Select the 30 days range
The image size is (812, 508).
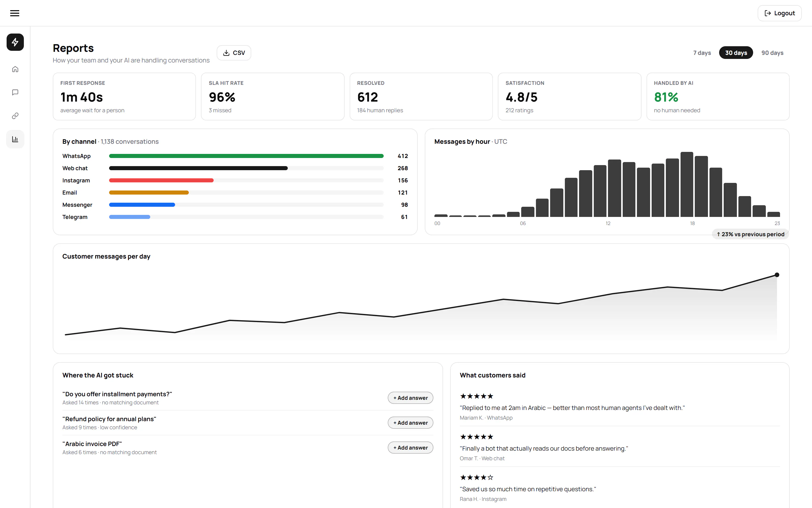click(736, 53)
